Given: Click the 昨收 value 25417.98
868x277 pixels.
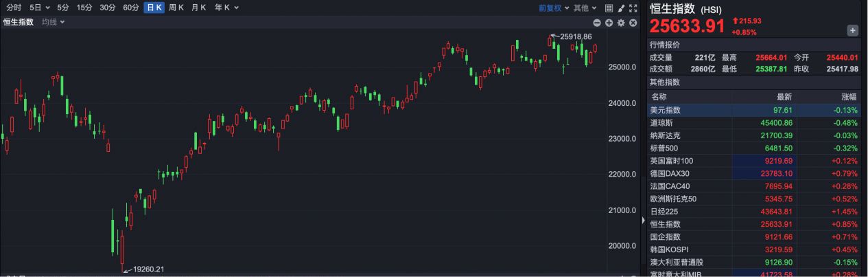Looking at the screenshot, I should coord(843,69).
